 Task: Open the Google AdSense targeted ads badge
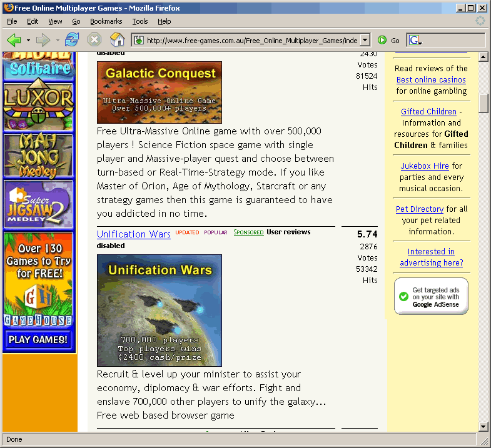(x=431, y=296)
